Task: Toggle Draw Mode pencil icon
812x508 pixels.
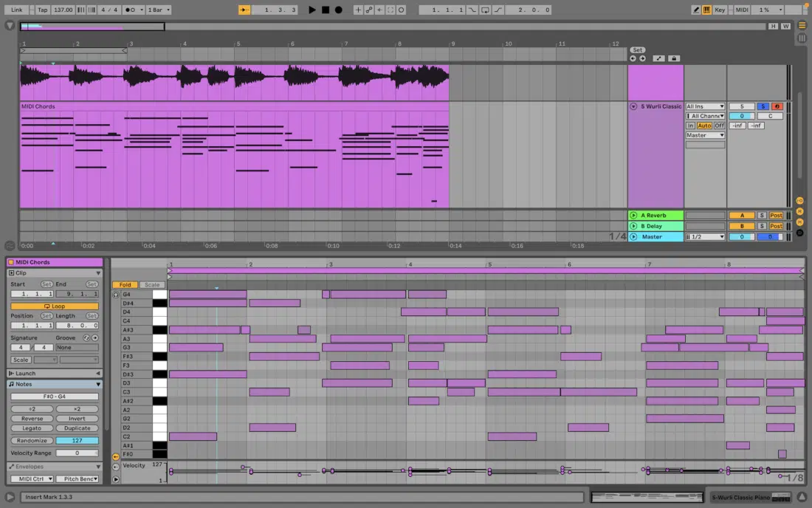Action: 696,10
